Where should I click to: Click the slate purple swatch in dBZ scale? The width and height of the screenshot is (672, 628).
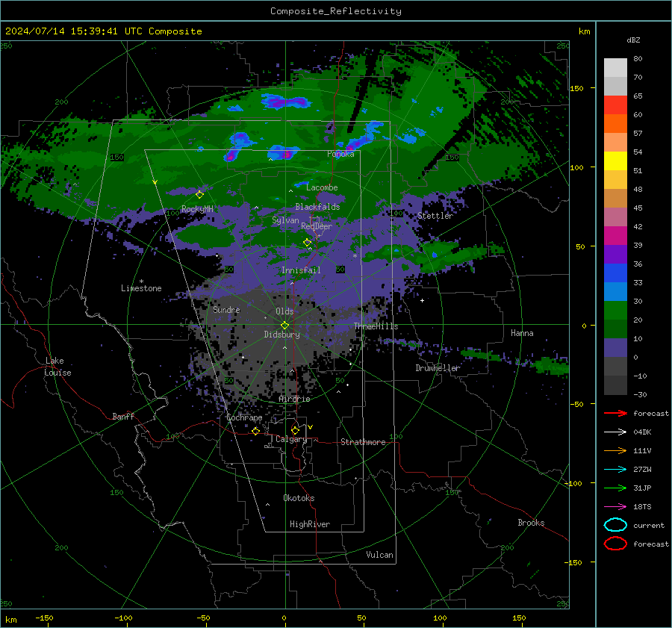(615, 348)
